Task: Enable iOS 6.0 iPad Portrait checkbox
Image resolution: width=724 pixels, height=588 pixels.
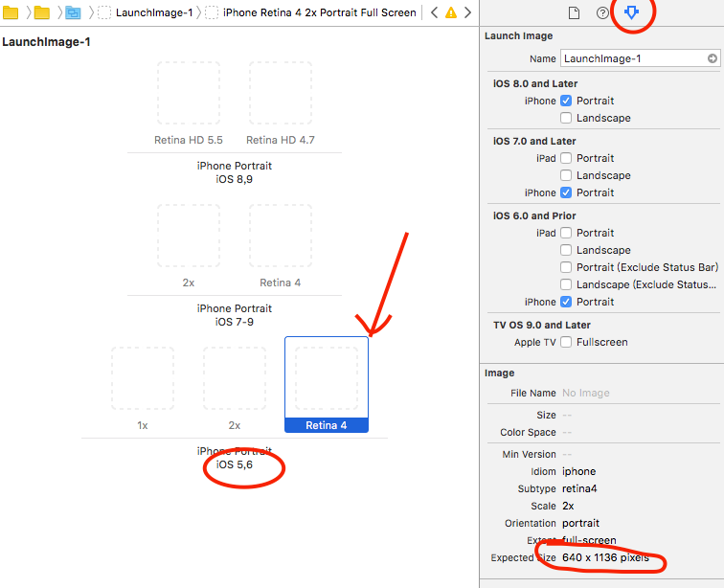Action: coord(566,233)
